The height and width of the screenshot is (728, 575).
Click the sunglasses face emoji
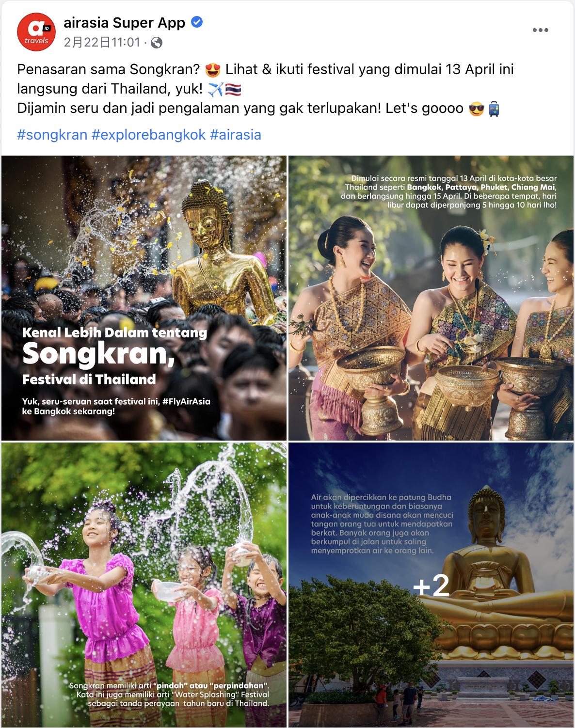click(477, 109)
